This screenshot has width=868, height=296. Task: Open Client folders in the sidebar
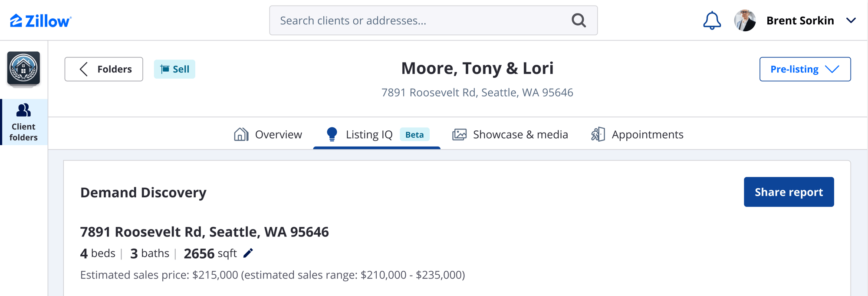[x=23, y=122]
